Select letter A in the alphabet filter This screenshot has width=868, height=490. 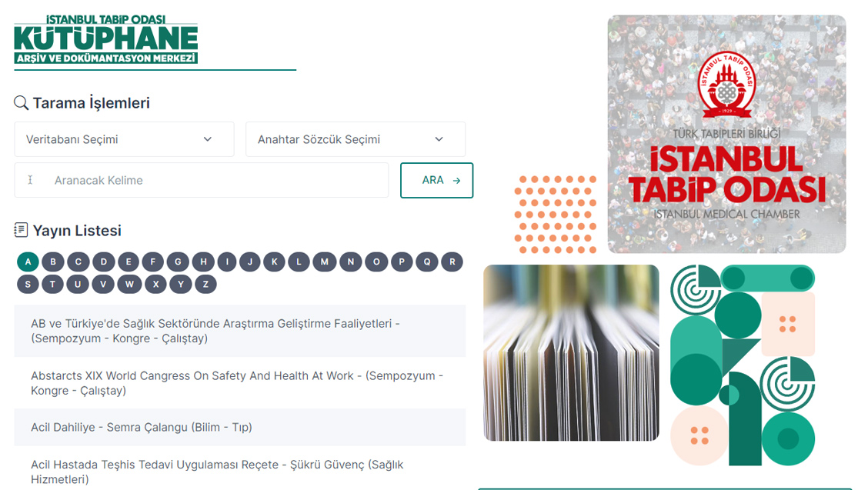[28, 262]
